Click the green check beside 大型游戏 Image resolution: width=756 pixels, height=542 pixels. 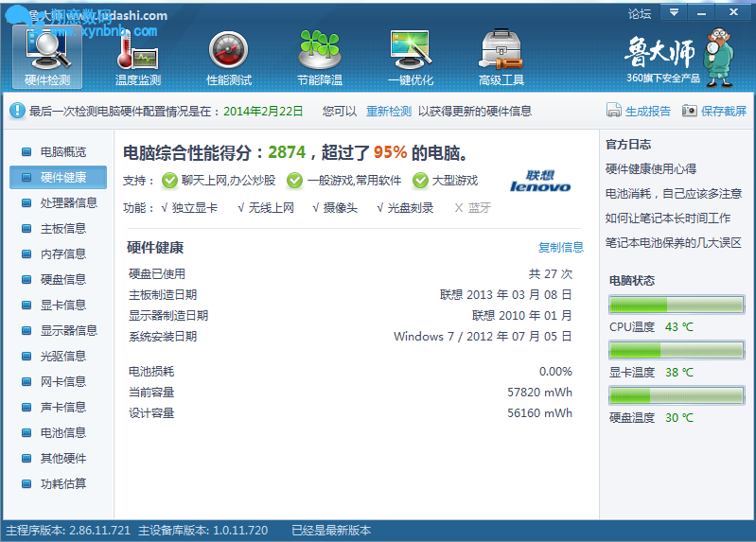(x=420, y=181)
